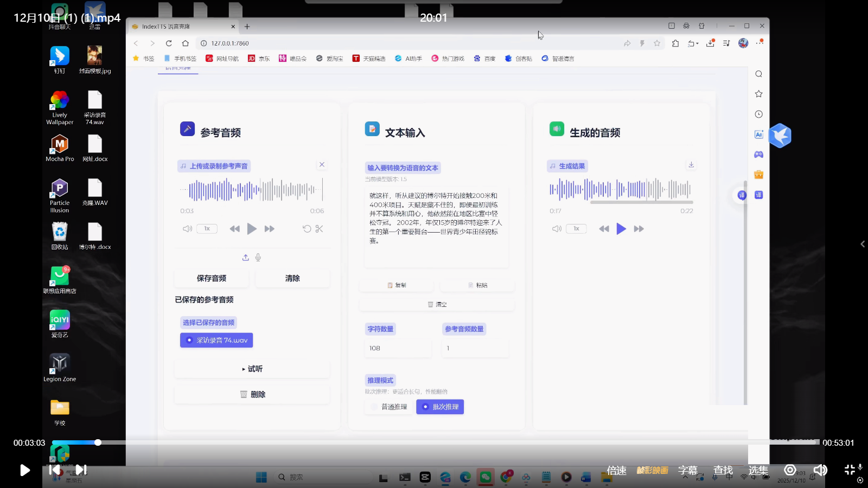Select the 采访录音 74.wav saved audio option

coord(216,340)
